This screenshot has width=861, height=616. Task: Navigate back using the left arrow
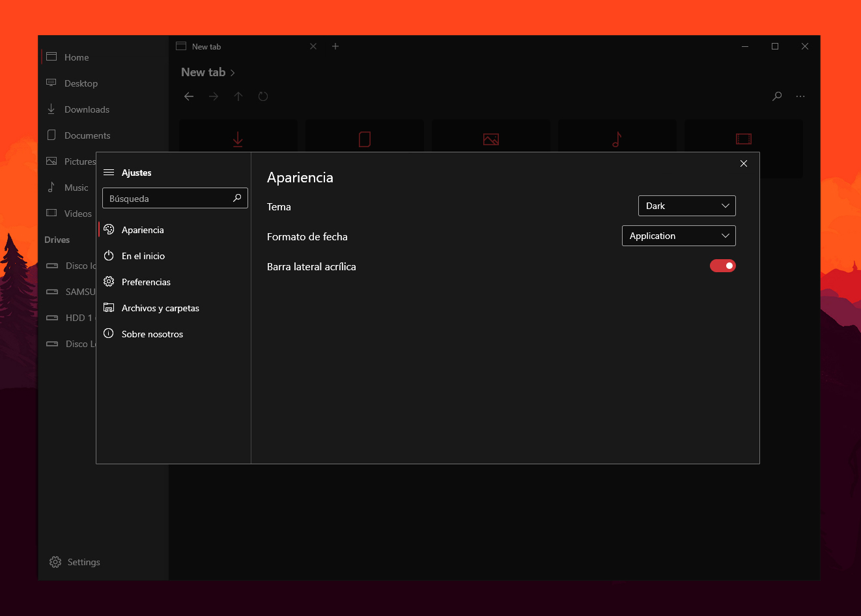[x=189, y=96]
